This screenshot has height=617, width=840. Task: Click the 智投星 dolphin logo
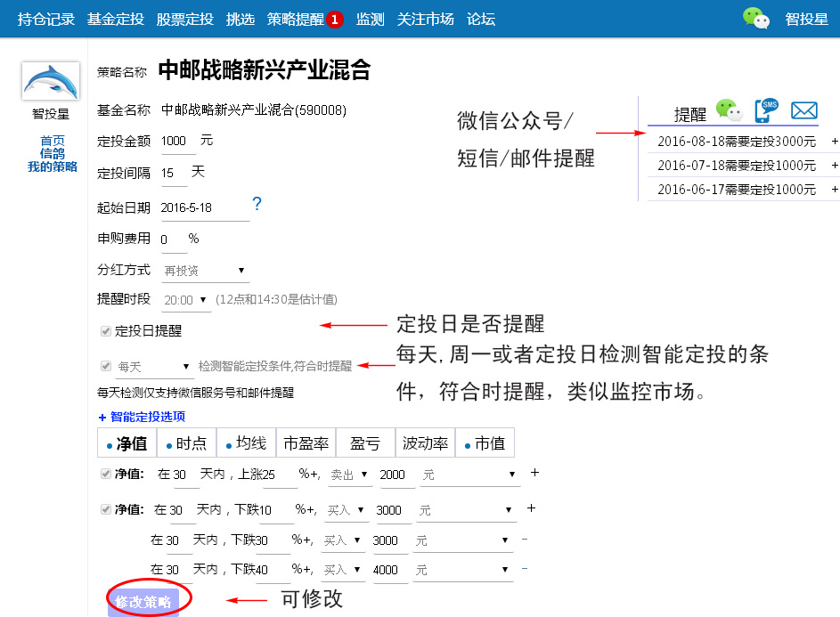[51, 81]
